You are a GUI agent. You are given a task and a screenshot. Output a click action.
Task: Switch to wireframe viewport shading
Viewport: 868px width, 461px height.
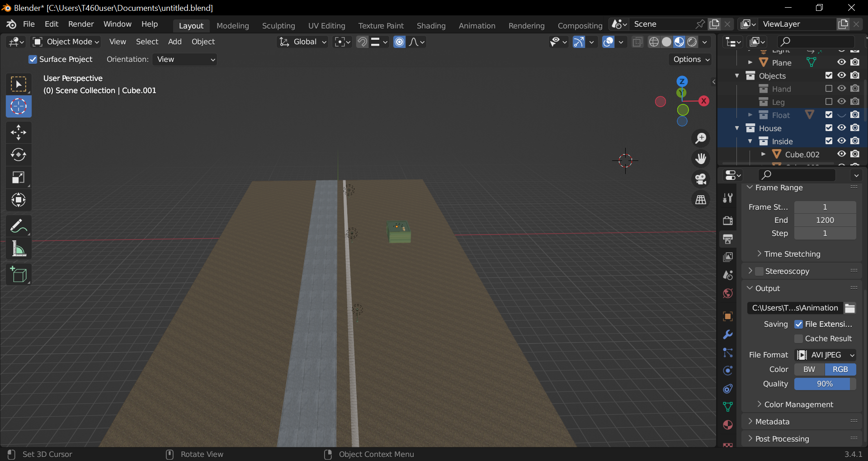654,42
